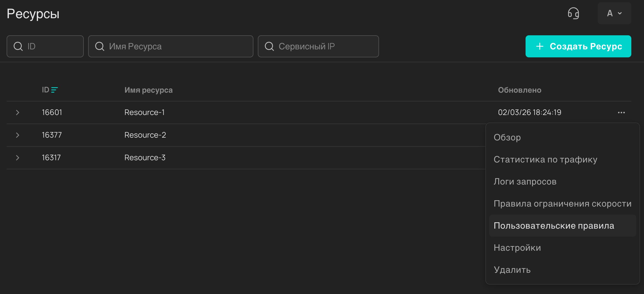
Task: Click the Создать Ресурс button
Action: click(x=578, y=46)
